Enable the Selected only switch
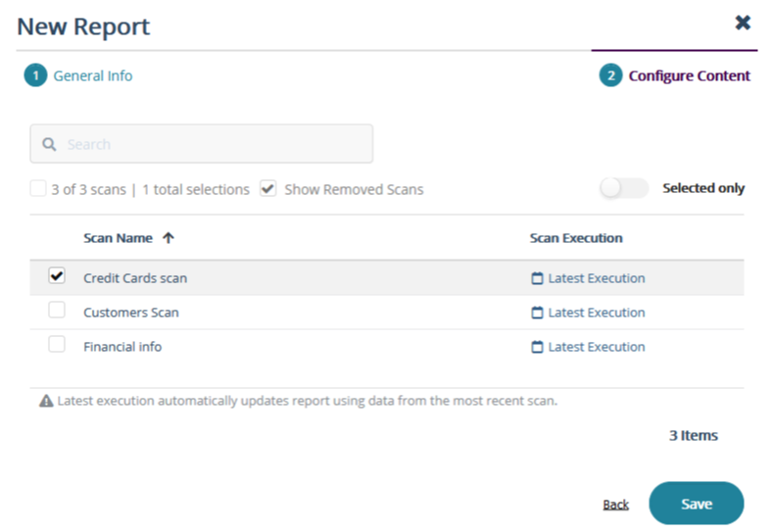The image size is (771, 532). [x=624, y=188]
